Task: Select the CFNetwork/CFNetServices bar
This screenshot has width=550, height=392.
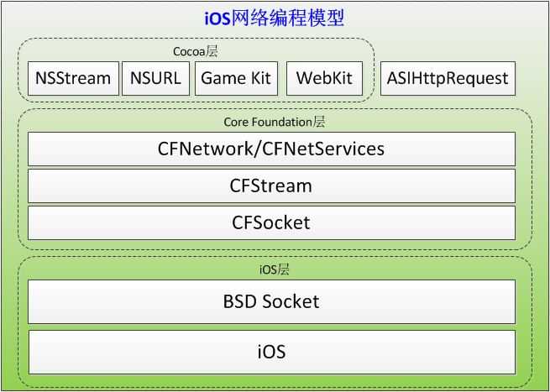Action: (271, 149)
